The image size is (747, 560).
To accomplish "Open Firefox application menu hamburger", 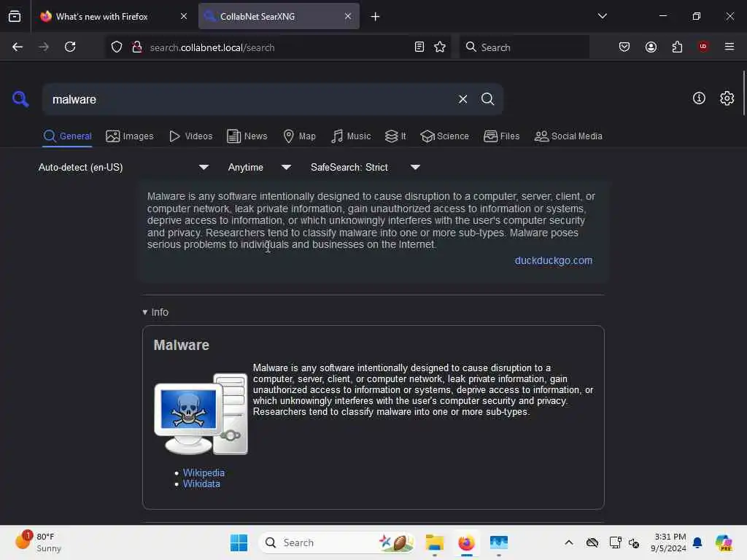I will [x=729, y=47].
